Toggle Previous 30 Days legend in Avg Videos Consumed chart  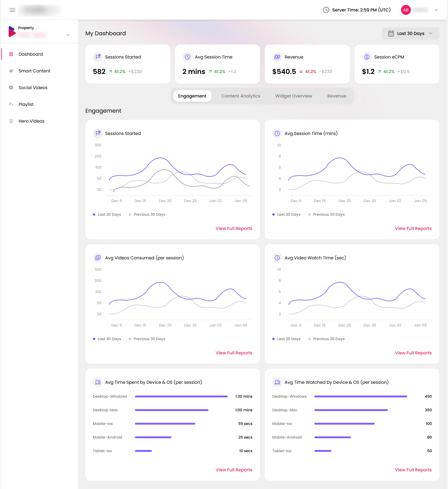coord(147,339)
